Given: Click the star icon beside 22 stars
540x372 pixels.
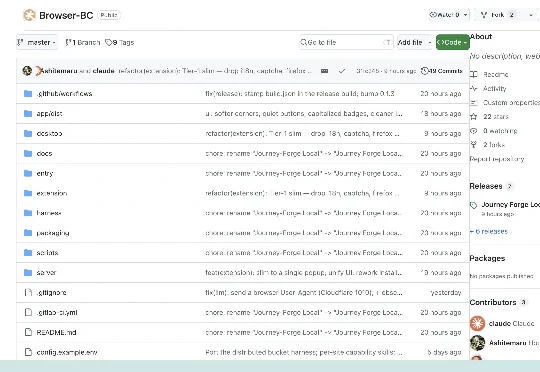Looking at the screenshot, I should click(474, 117).
